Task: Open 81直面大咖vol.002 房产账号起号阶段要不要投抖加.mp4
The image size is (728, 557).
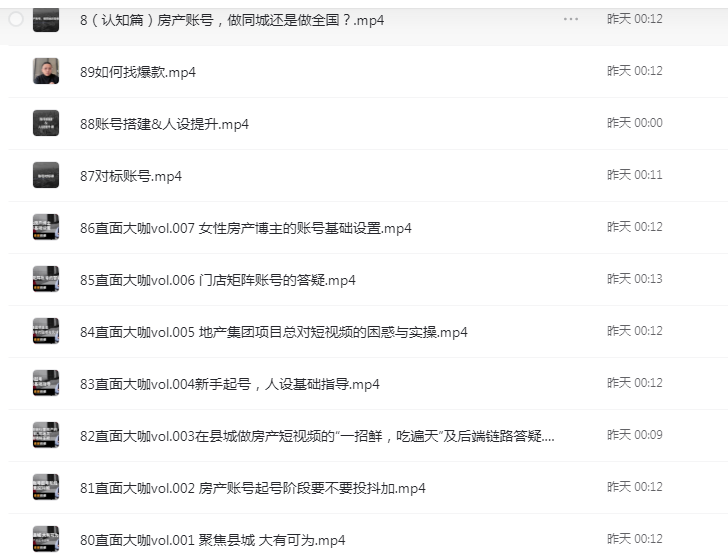Action: (x=252, y=488)
